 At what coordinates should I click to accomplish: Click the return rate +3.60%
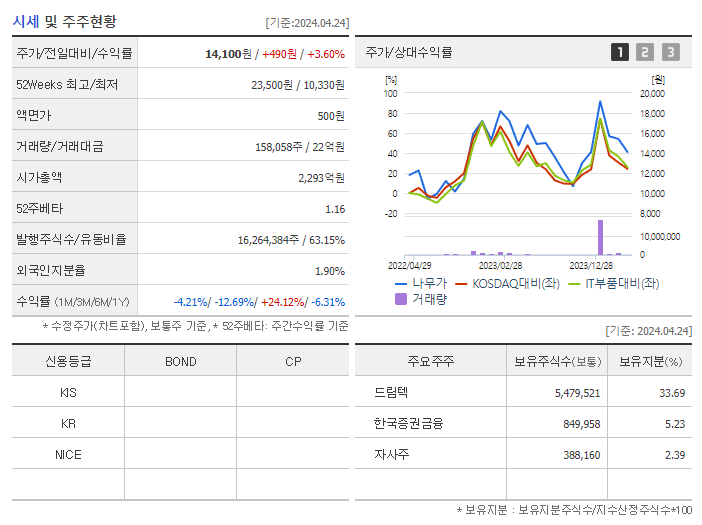pos(326,54)
